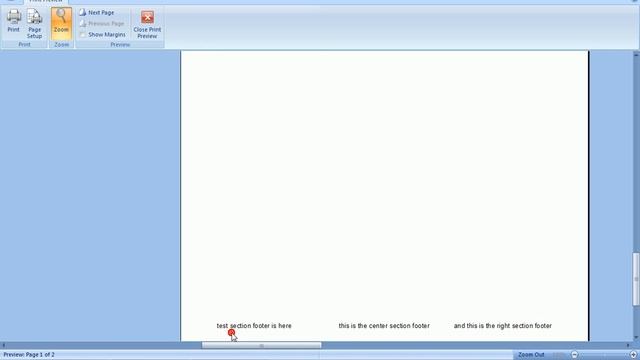Click vertical scrollbar down arrow
The height and width of the screenshot is (360, 640).
[636, 338]
